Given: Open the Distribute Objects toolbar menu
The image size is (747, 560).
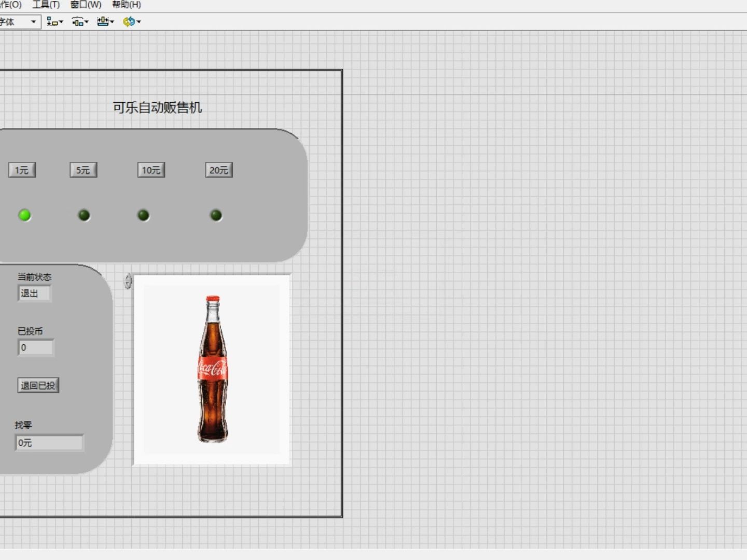Looking at the screenshot, I should tap(80, 22).
